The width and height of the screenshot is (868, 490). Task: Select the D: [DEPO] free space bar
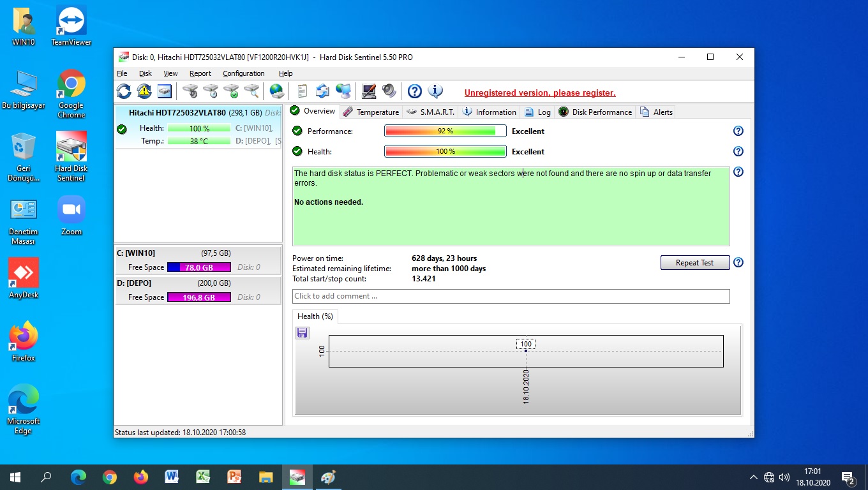(x=198, y=297)
